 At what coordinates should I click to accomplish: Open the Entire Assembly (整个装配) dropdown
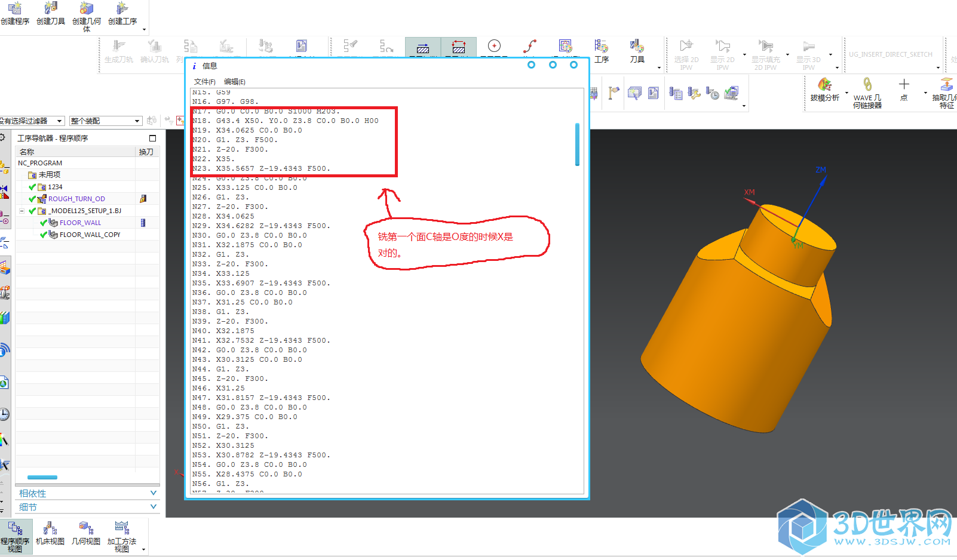tap(106, 121)
